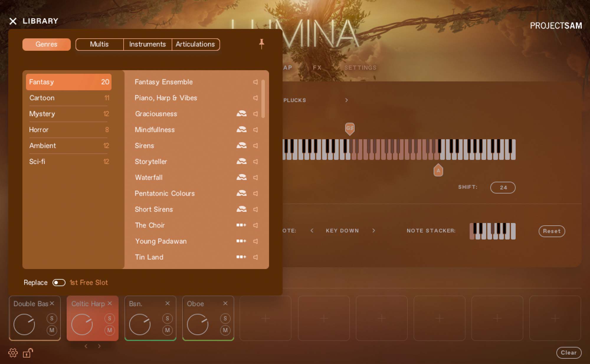Preview the Waterfall preset sound
The image size is (590, 364).
coord(255,178)
